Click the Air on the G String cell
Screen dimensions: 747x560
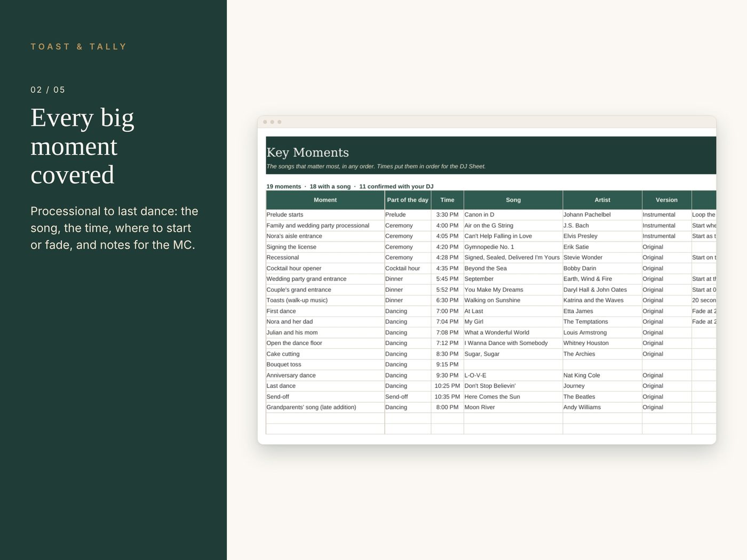coord(513,226)
